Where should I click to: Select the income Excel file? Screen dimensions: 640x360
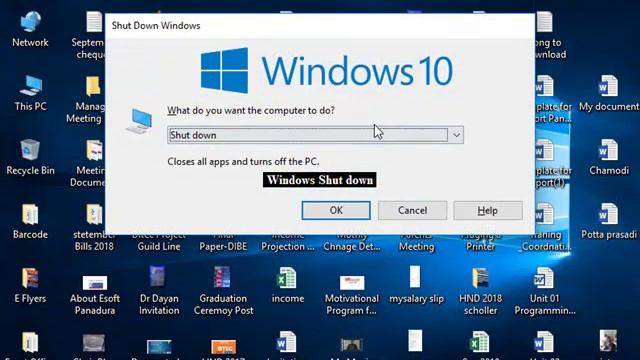[288, 286]
